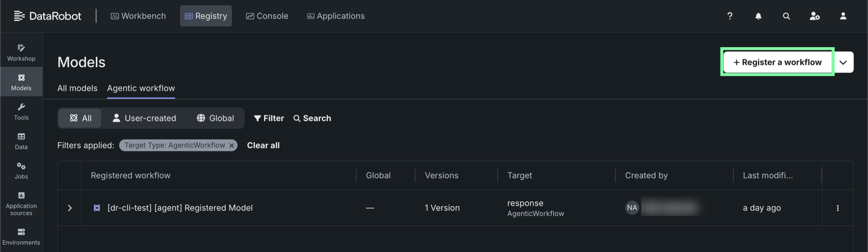Open the row actions three-dot menu
868x252 pixels.
[837, 208]
